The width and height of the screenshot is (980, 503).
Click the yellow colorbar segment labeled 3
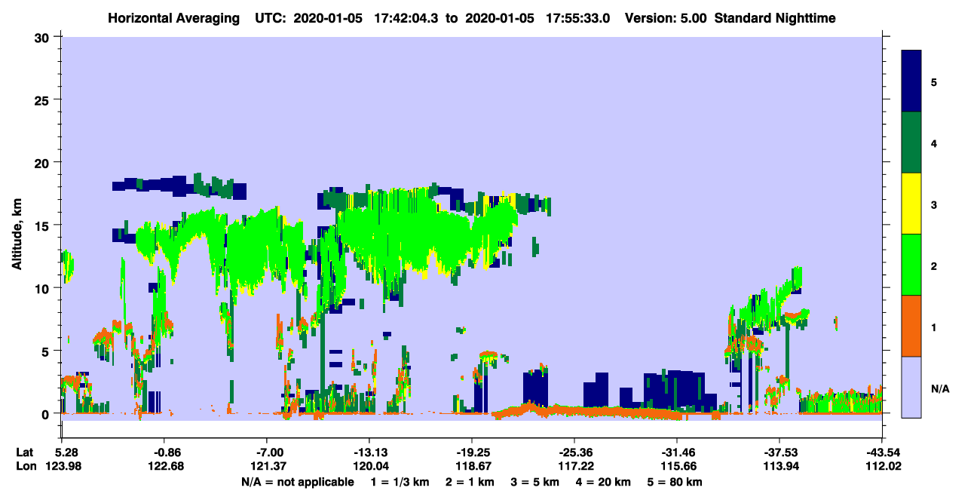911,204
